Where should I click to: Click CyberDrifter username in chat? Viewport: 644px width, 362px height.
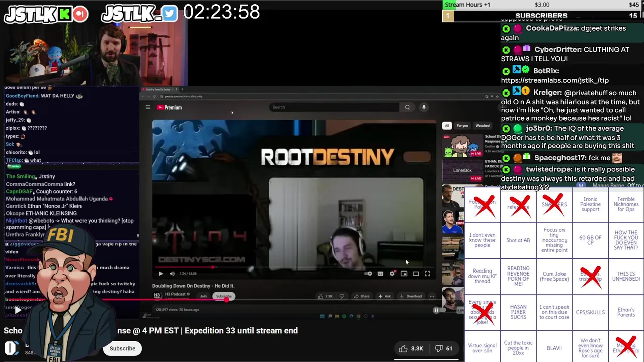[x=558, y=50]
